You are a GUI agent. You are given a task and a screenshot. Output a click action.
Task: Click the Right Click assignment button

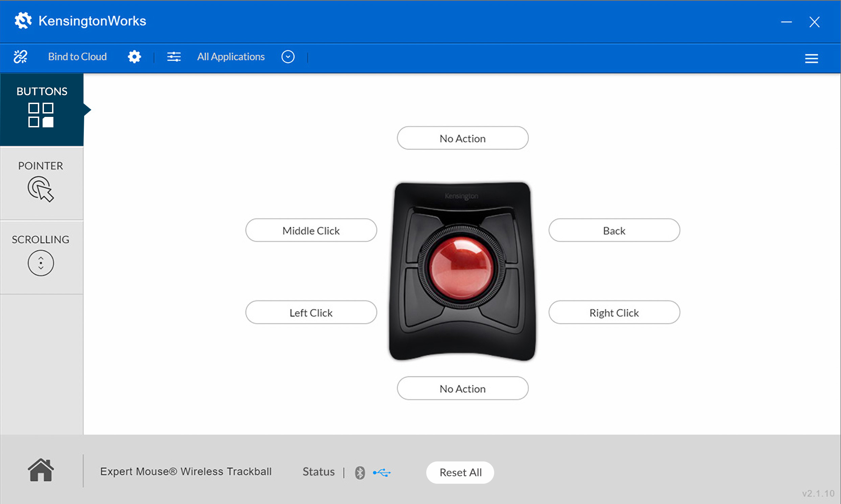click(614, 312)
